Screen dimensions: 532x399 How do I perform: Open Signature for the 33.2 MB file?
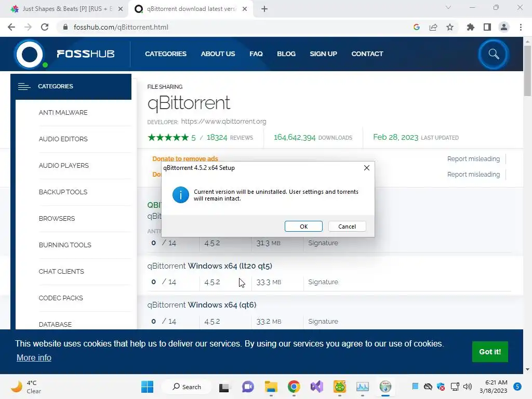click(x=323, y=321)
